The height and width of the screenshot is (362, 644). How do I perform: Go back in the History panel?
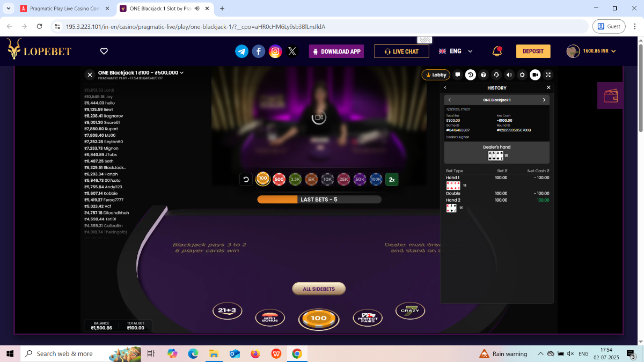(445, 87)
